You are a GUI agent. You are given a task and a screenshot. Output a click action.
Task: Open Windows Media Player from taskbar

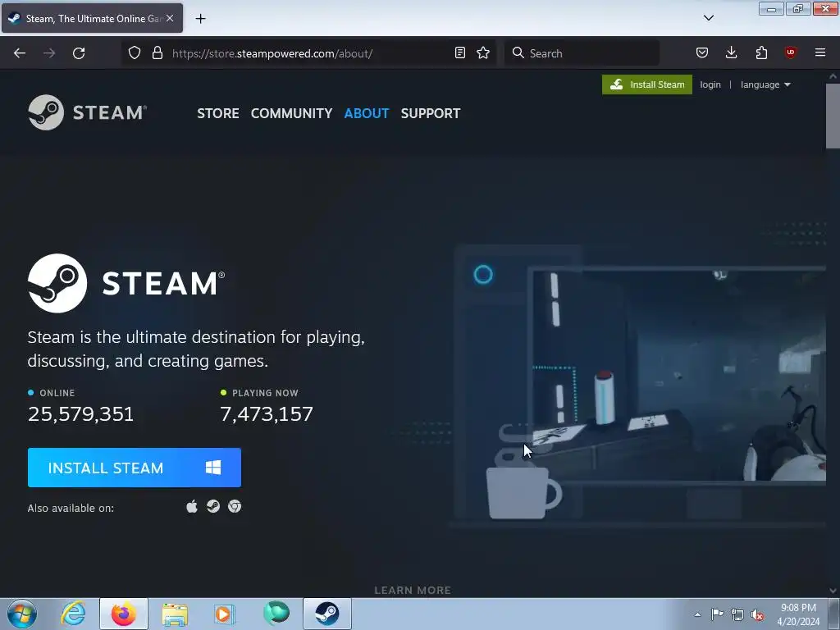click(224, 614)
